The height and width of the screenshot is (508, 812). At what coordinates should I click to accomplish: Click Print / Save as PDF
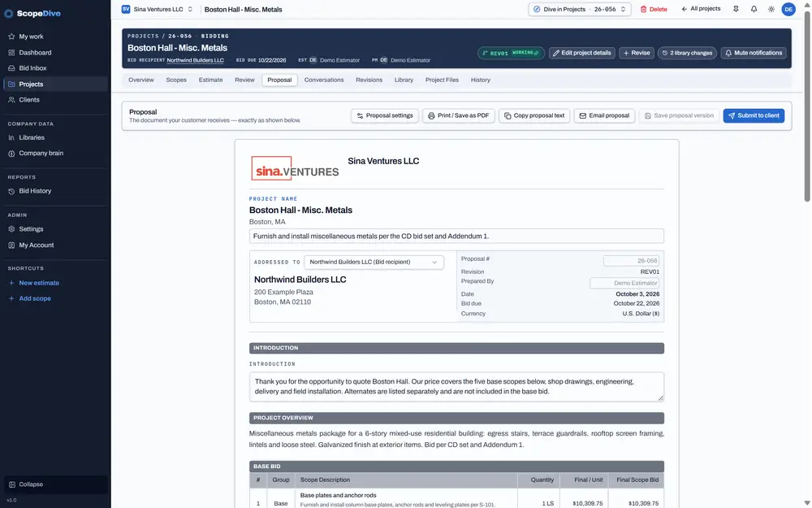[458, 115]
